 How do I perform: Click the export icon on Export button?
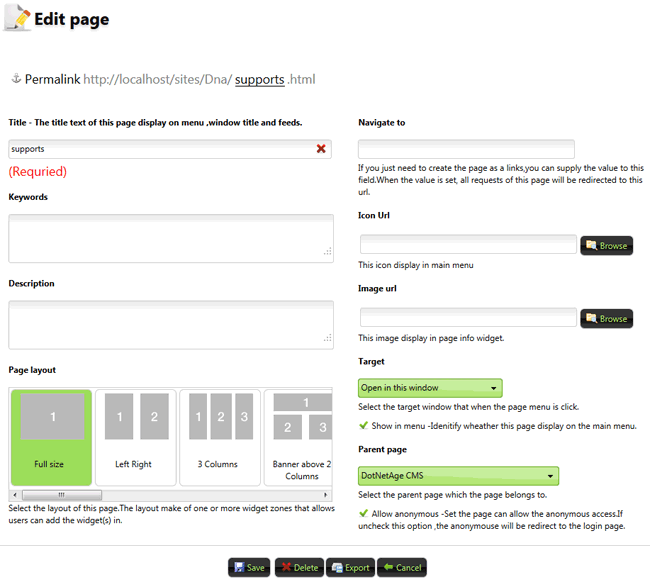tap(337, 567)
